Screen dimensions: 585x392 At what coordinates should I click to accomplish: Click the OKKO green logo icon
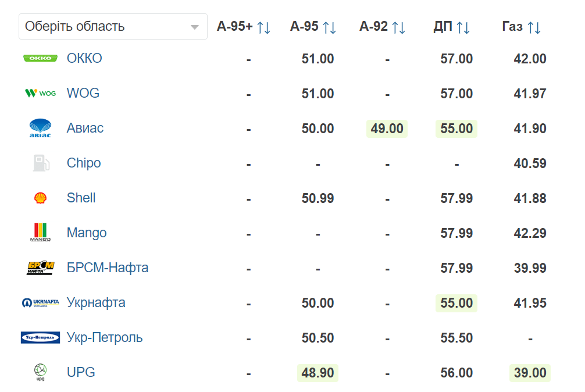[40, 58]
